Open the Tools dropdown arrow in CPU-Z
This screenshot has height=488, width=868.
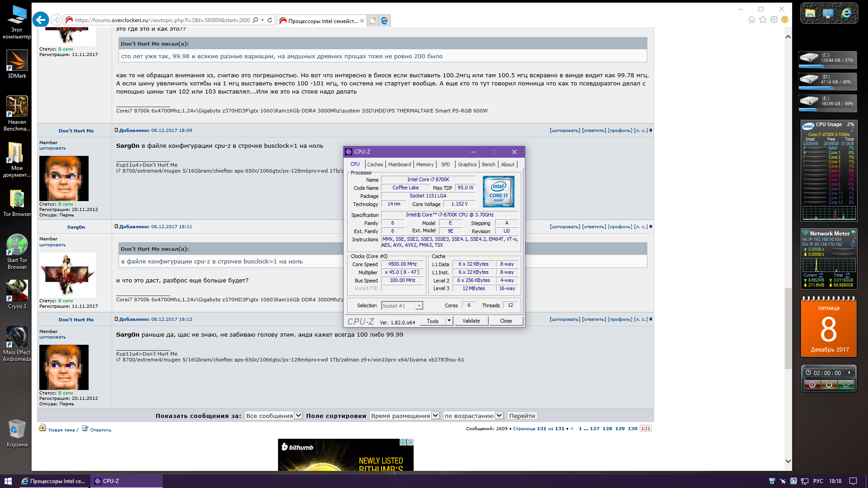[x=449, y=321]
